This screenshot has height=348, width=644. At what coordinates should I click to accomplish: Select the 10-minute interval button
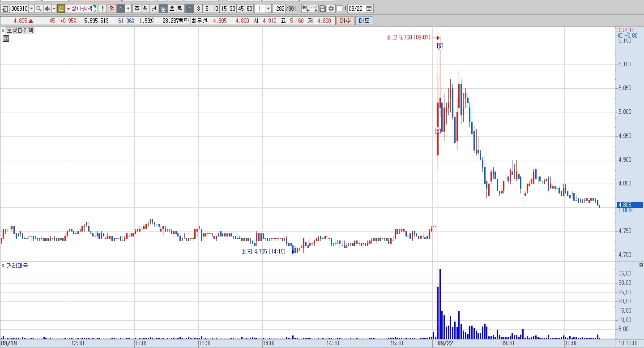click(x=215, y=9)
